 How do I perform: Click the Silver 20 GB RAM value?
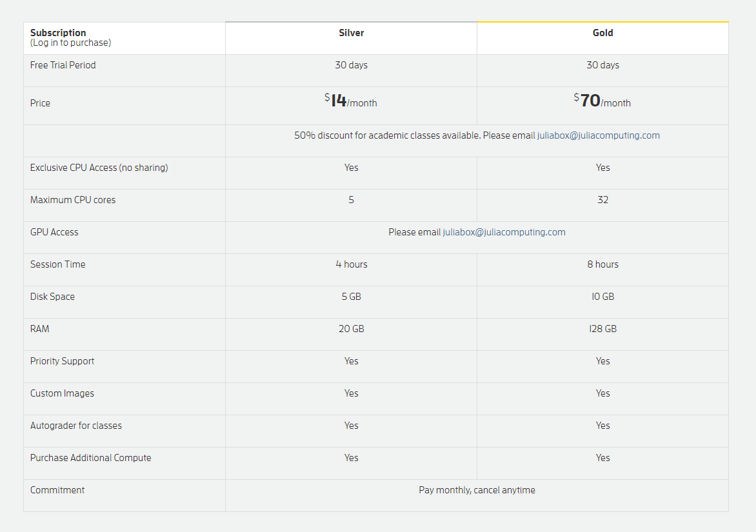click(x=351, y=329)
